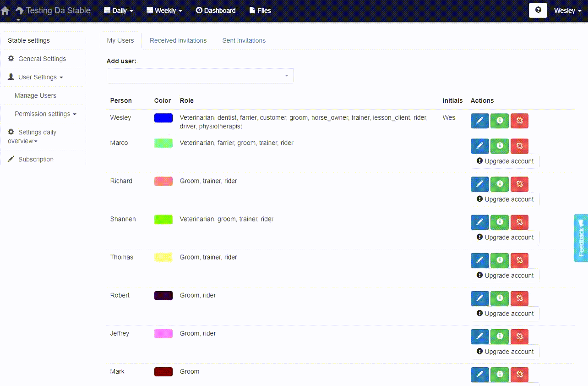Image resolution: width=588 pixels, height=386 pixels.
Task: Edit Richard with the blue pencil button
Action: [x=480, y=184]
